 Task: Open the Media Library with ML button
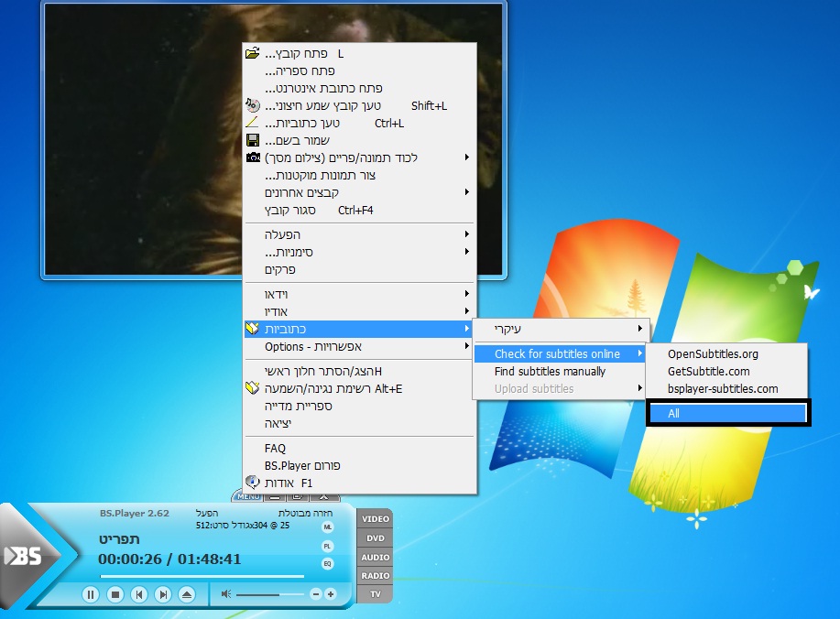[328, 528]
